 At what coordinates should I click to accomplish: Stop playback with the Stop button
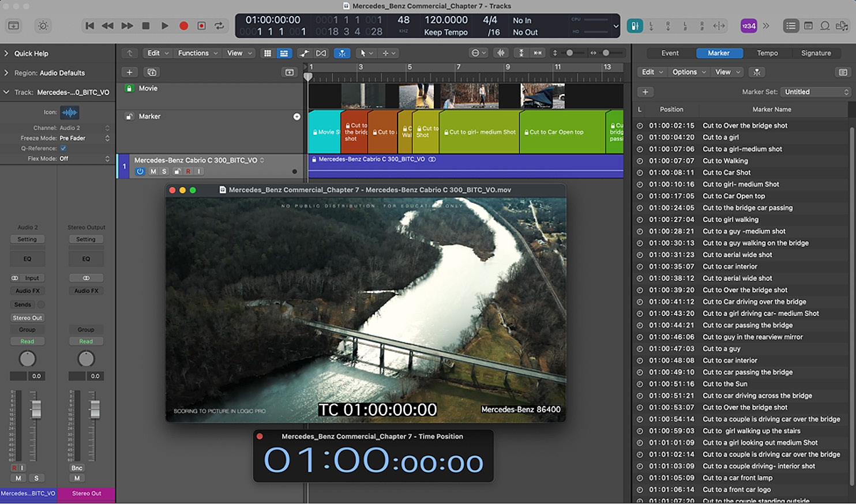click(146, 25)
